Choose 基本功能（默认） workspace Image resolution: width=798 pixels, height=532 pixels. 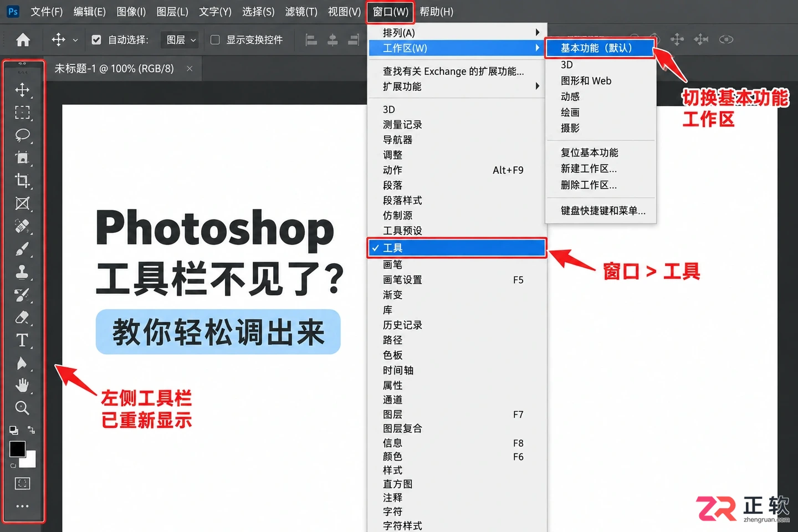pyautogui.click(x=600, y=48)
